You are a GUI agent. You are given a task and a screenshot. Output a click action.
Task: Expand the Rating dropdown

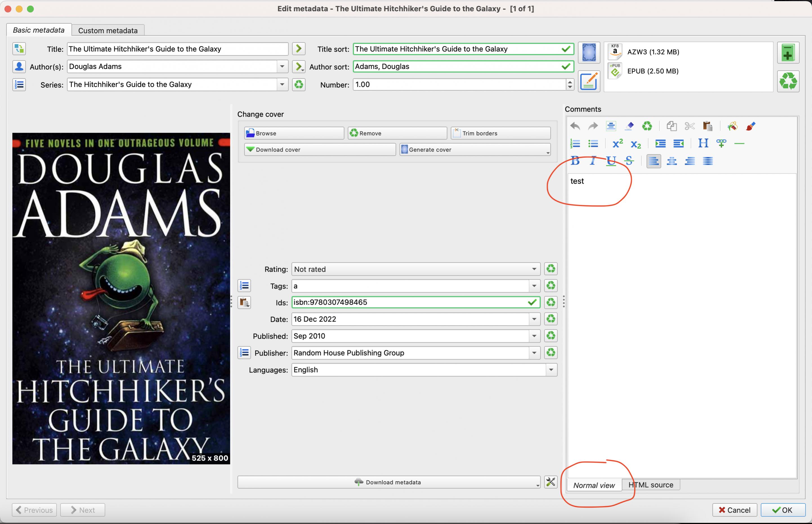click(x=534, y=269)
